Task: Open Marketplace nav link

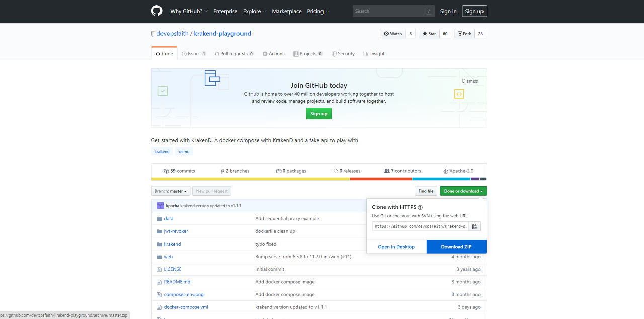Action: [287, 11]
